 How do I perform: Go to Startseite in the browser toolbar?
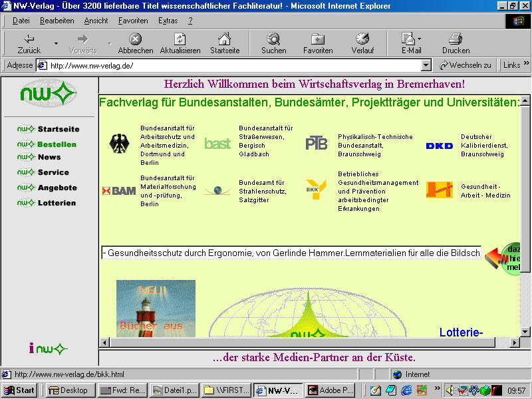225,43
